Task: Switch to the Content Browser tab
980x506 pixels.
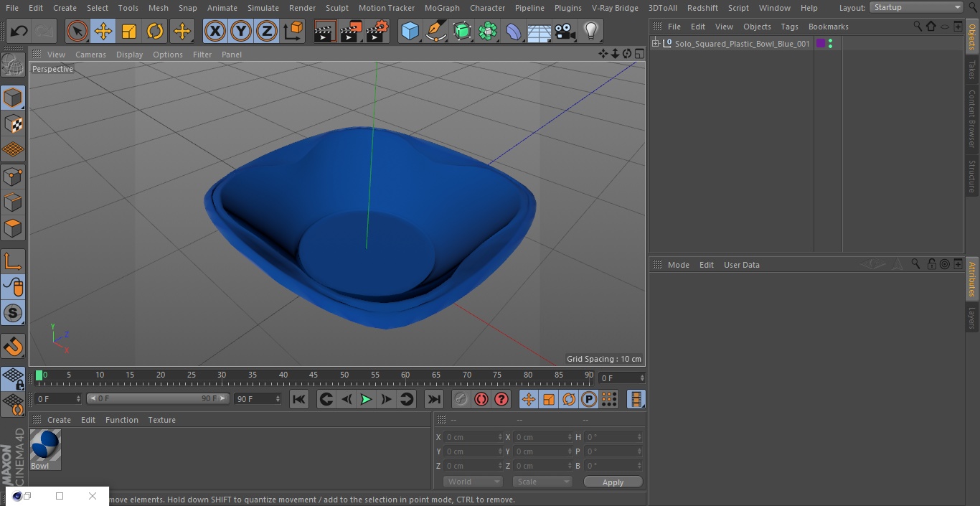Action: [x=972, y=118]
